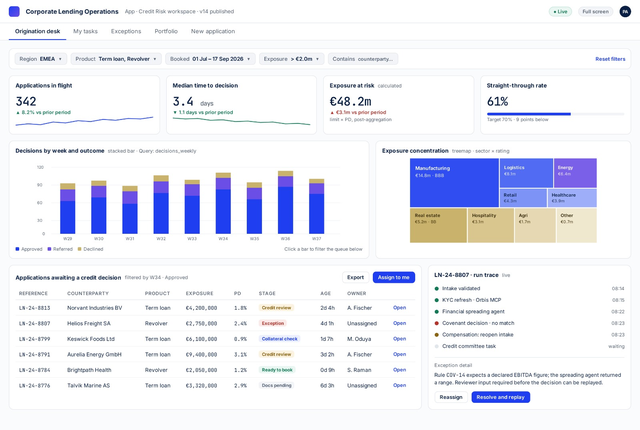Click the Declined legend swatch
Image resolution: width=640 pixels, height=430 pixels.
(x=80, y=249)
